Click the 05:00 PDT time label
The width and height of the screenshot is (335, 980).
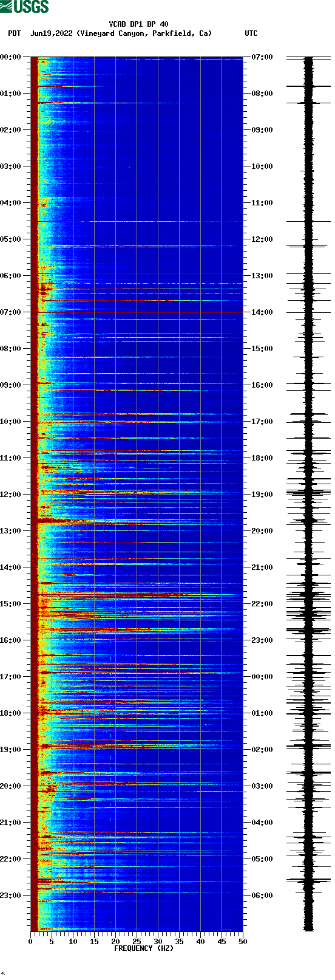(x=11, y=239)
